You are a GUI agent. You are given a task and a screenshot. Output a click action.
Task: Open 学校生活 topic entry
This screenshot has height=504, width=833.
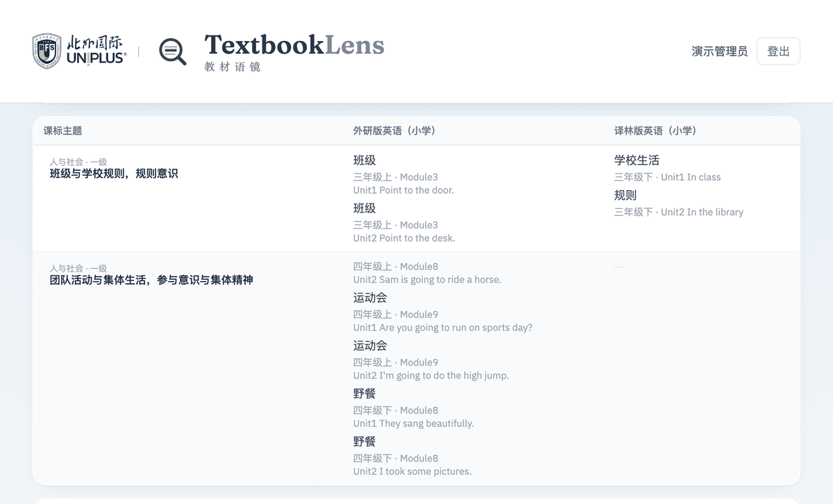[x=637, y=160]
